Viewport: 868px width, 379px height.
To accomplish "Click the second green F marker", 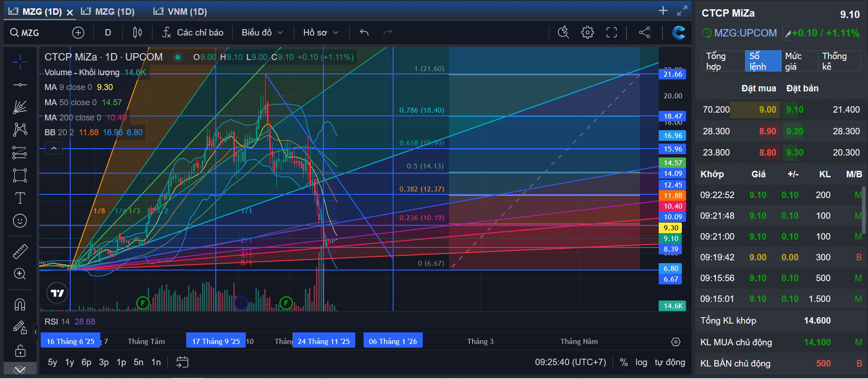I will click(286, 303).
